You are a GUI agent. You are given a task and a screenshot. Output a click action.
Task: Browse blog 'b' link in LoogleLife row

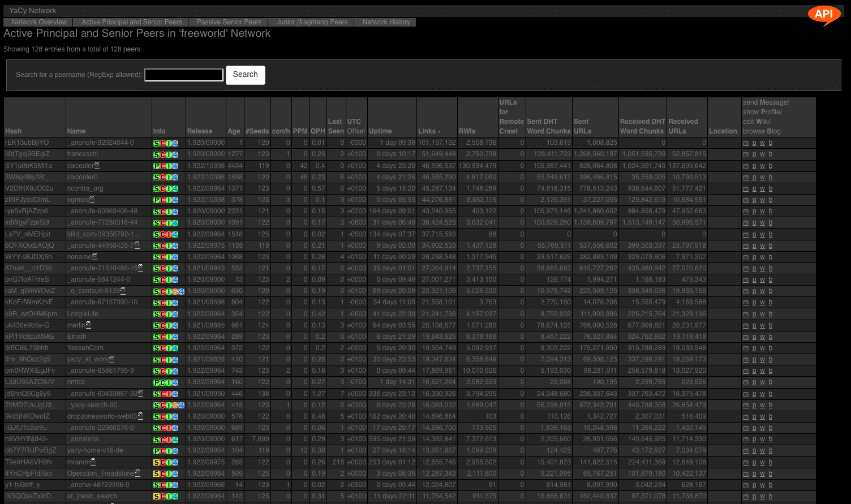(x=770, y=314)
